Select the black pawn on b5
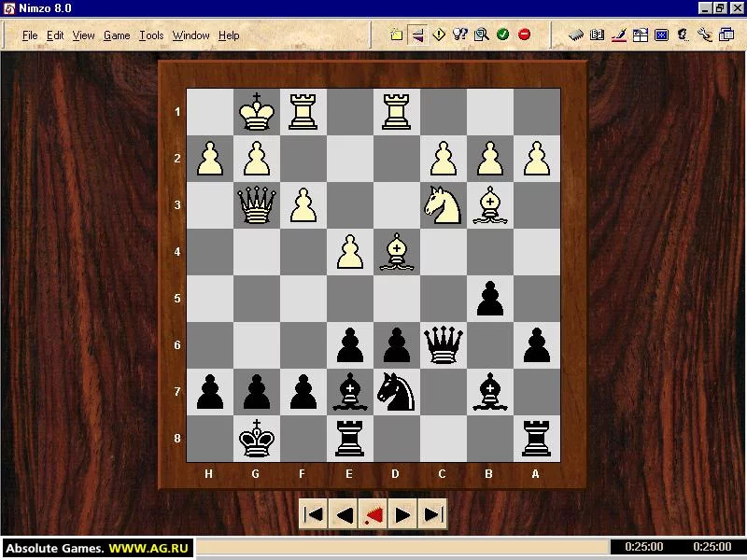Screen dimensions: 747x560 click(489, 299)
